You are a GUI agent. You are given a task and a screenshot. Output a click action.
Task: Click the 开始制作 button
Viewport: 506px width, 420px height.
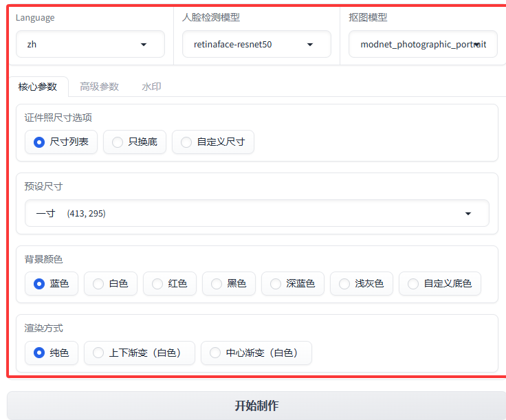click(x=256, y=406)
